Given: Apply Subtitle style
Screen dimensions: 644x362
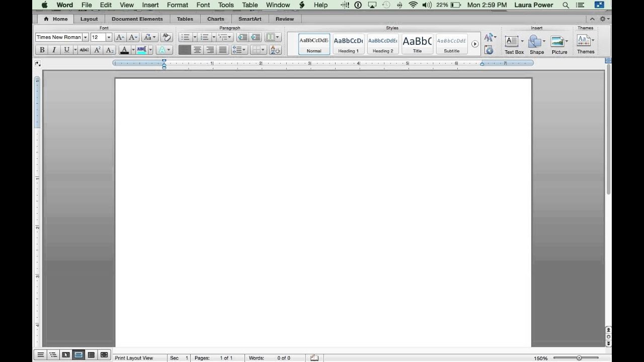Looking at the screenshot, I should (451, 44).
